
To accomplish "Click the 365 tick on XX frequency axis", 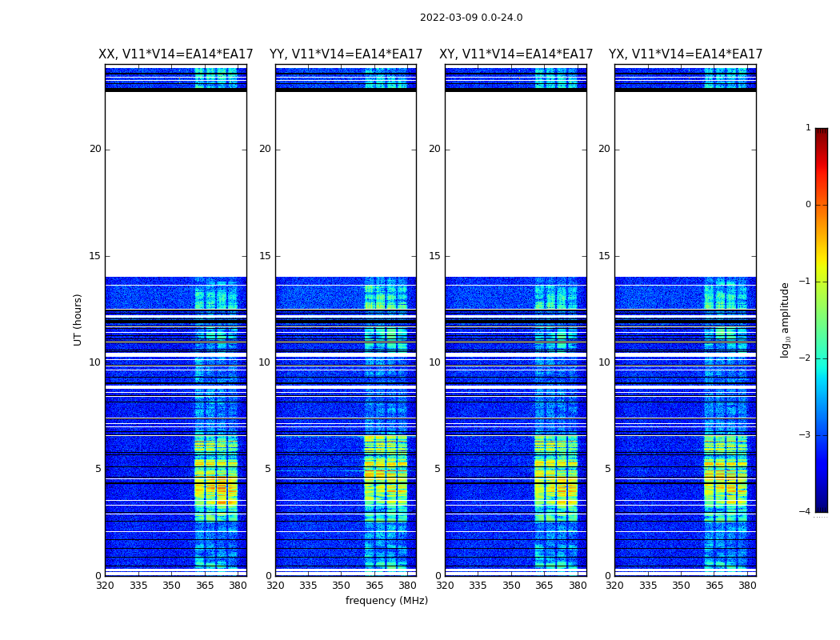I will (x=205, y=586).
